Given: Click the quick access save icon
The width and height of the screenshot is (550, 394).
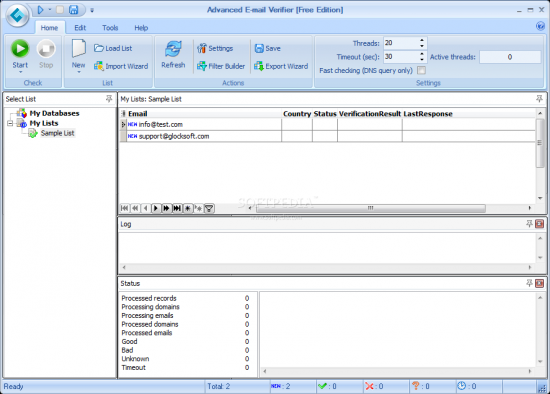Looking at the screenshot, I should [73, 10].
